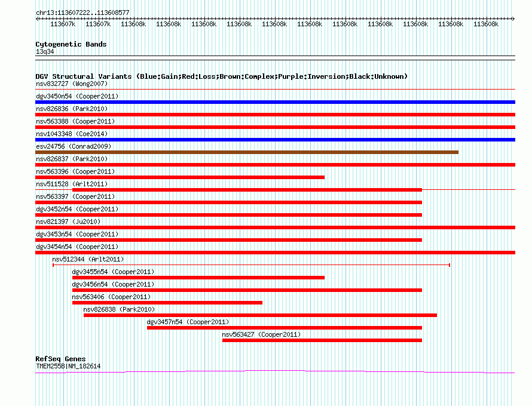Click the left arrow of the coordinate ruler
The height and width of the screenshot is (406, 532).
click(x=37, y=19)
